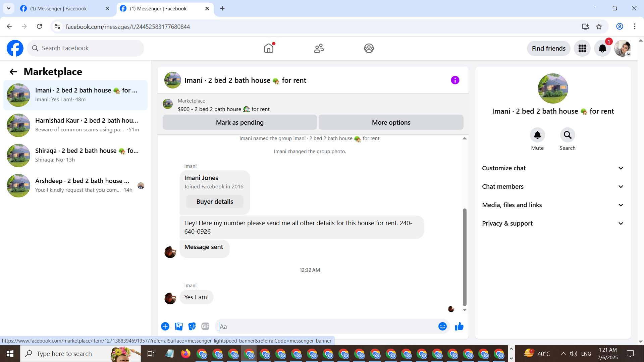644x362 pixels.
Task: Expand Customize chat section
Action: tap(553, 168)
